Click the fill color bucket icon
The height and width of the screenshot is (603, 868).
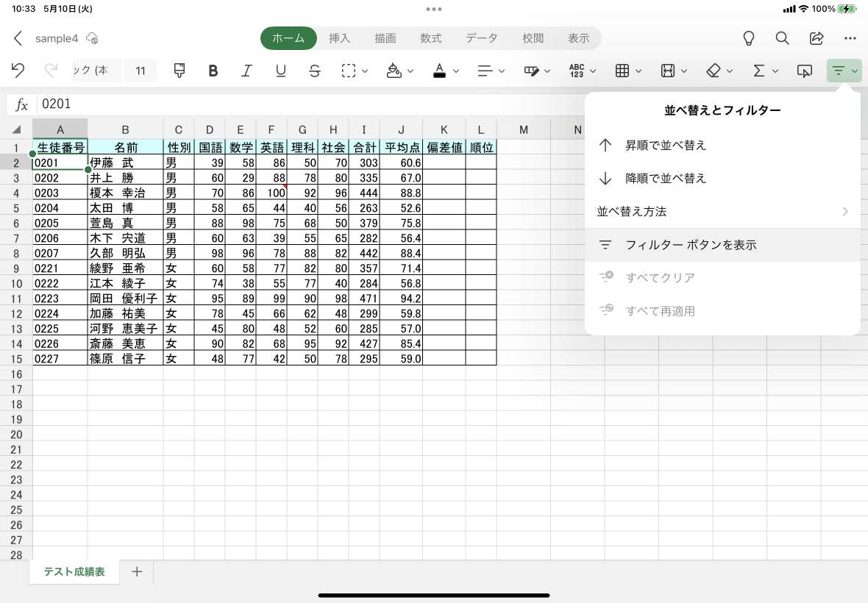pos(394,71)
